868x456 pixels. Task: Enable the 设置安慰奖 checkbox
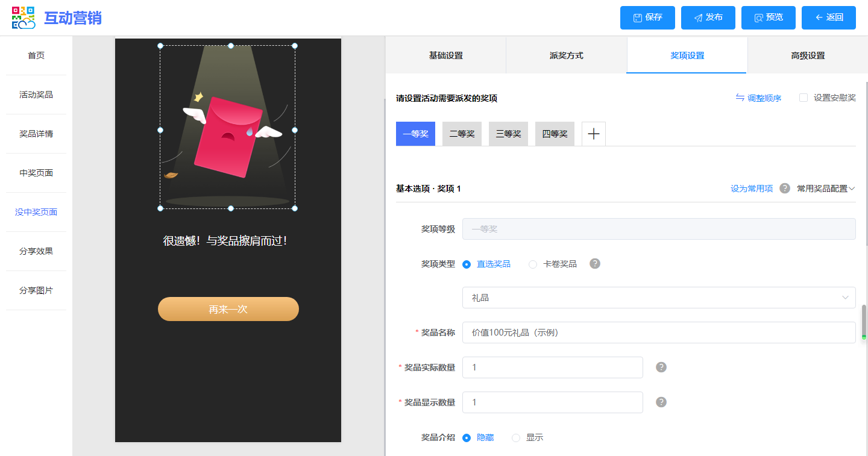pos(804,98)
